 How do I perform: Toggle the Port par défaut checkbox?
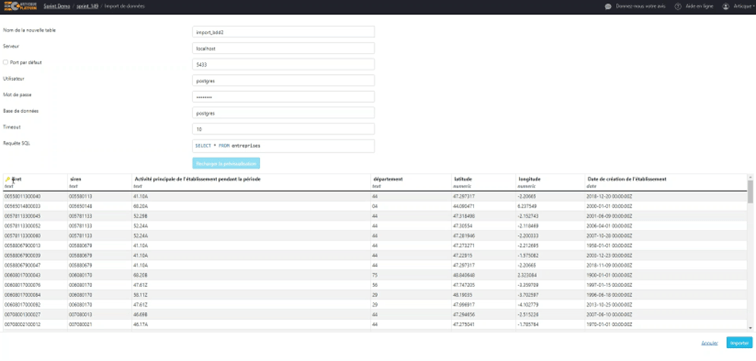pyautogui.click(x=5, y=63)
